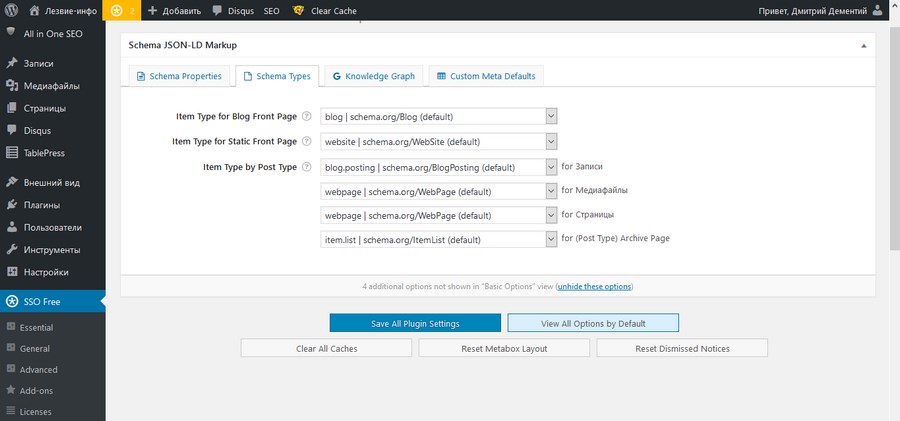
Task: Click Clear All Caches button
Action: [x=326, y=348]
